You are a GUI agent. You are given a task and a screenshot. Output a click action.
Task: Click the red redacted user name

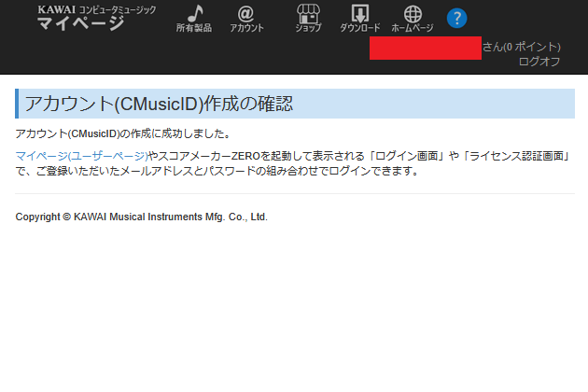(425, 48)
